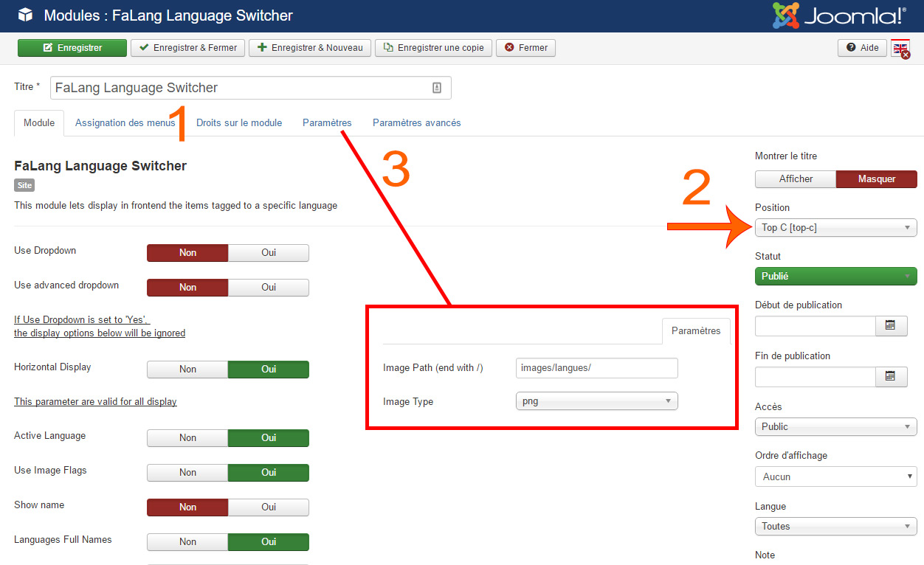Click the Joomla module cube icon

[x=25, y=15]
